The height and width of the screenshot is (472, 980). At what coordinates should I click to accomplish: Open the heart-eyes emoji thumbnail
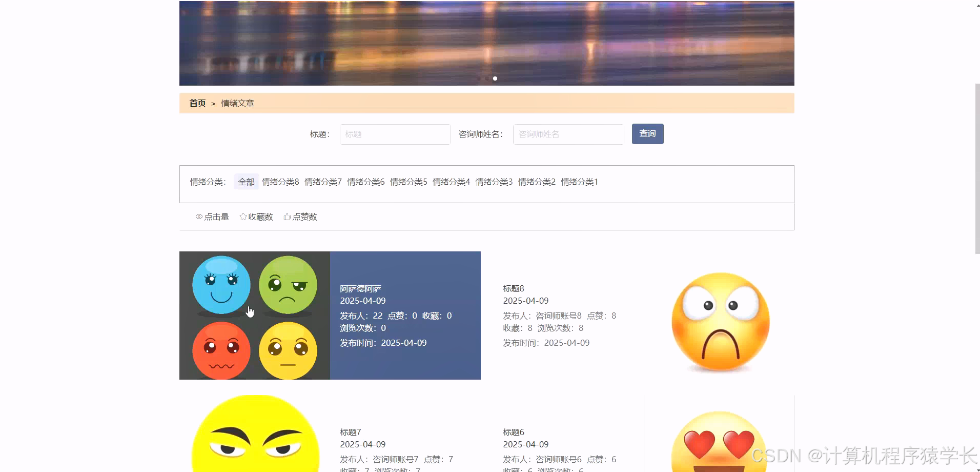point(719,441)
